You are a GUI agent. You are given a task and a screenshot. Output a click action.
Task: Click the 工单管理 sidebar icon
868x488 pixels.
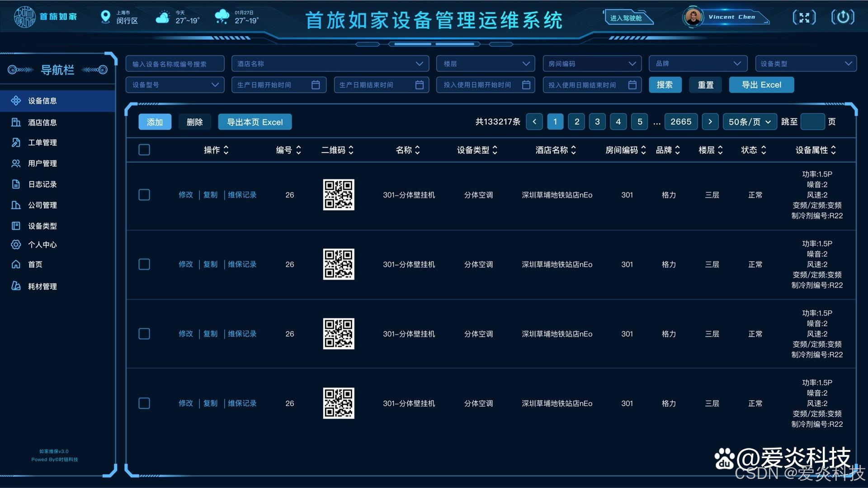coord(16,142)
